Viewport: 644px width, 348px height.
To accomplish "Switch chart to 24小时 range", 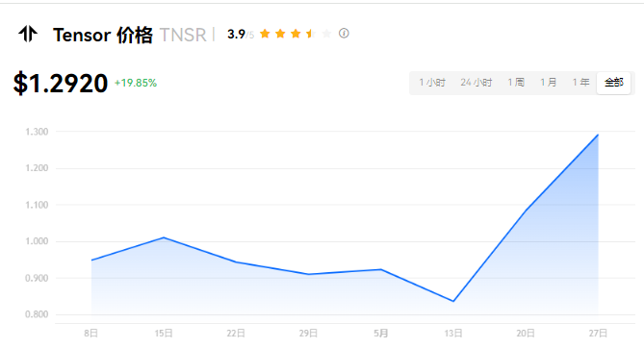I will coord(476,83).
